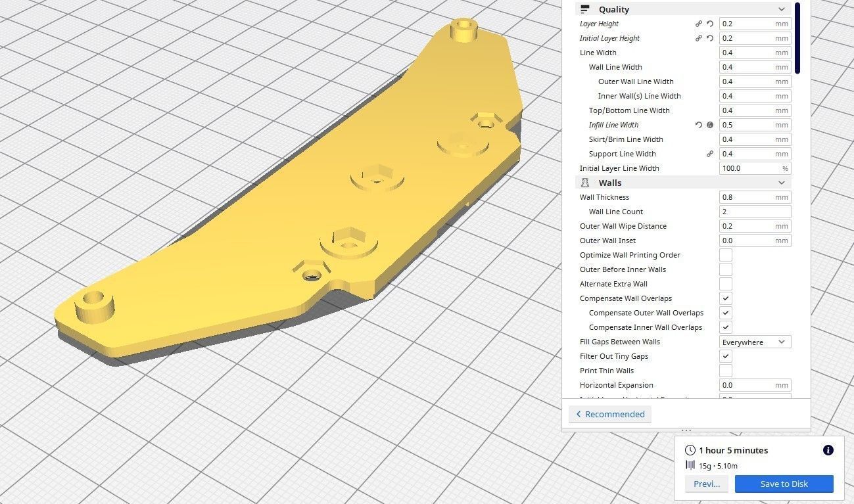Image resolution: width=854 pixels, height=504 pixels.
Task: Click the 'Quality' section title
Action: pos(614,9)
